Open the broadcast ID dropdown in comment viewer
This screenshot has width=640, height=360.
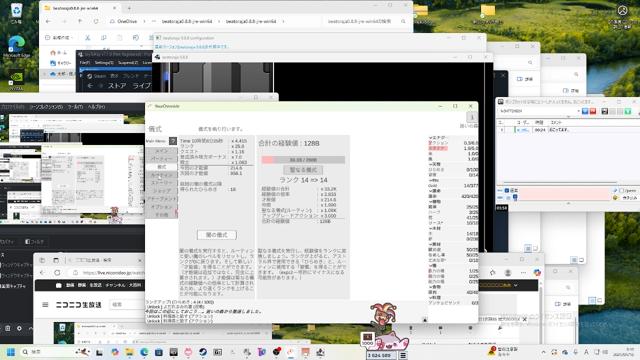(x=578, y=111)
